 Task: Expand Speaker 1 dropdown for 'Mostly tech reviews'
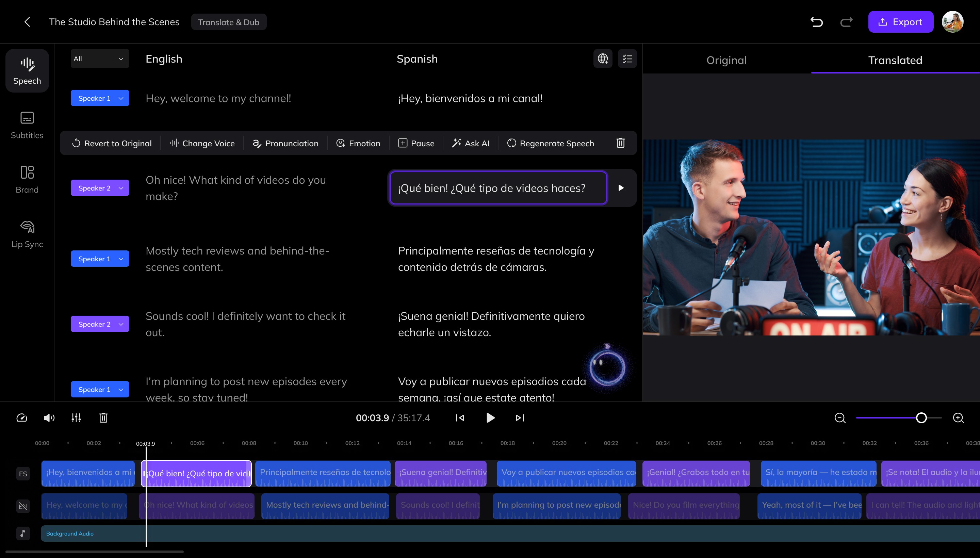pos(100,259)
